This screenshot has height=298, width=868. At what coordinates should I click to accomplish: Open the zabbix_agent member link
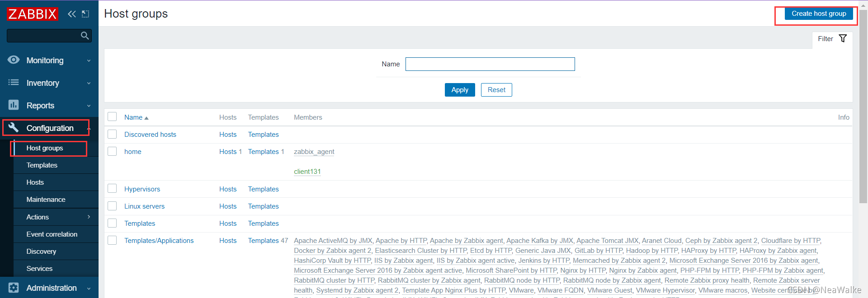(x=314, y=152)
